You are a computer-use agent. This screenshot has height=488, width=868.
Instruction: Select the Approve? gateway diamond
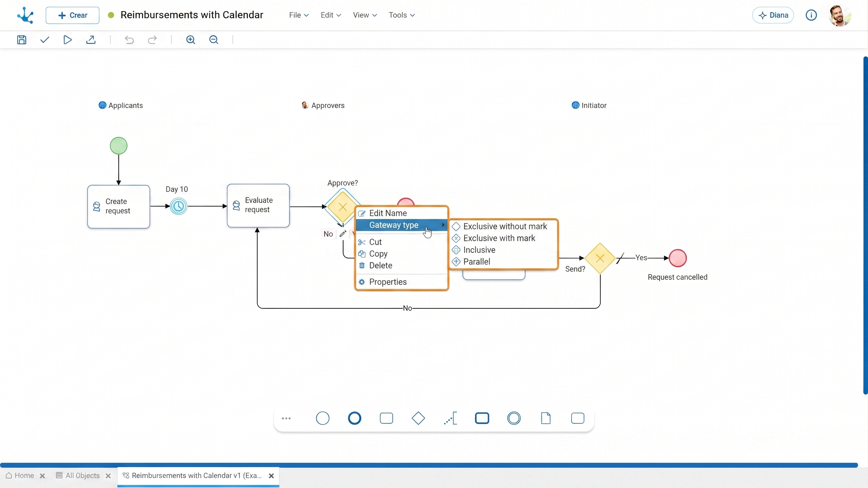pyautogui.click(x=342, y=207)
